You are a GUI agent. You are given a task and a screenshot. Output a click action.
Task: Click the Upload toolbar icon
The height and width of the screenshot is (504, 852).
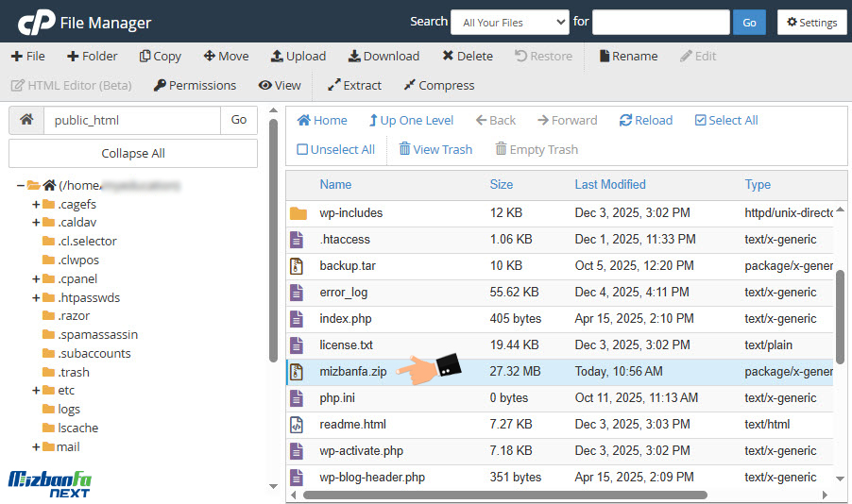tap(277, 57)
